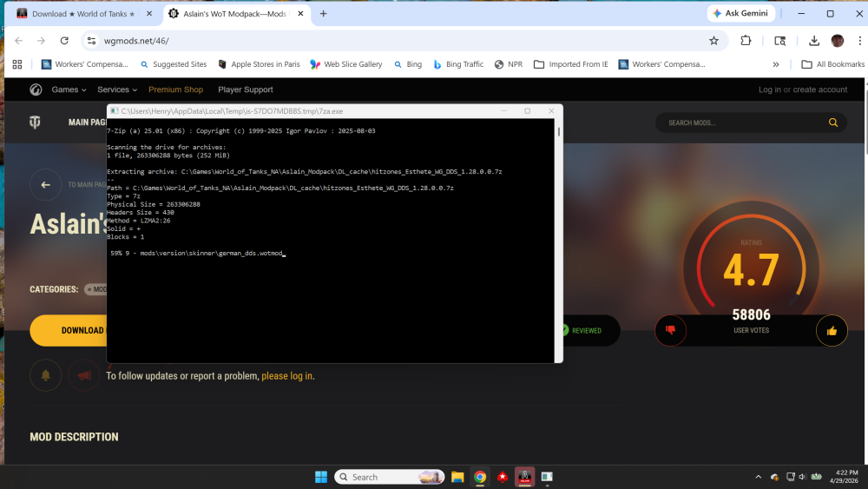868x489 pixels.
Task: Click the 'please log in' link
Action: coord(286,375)
